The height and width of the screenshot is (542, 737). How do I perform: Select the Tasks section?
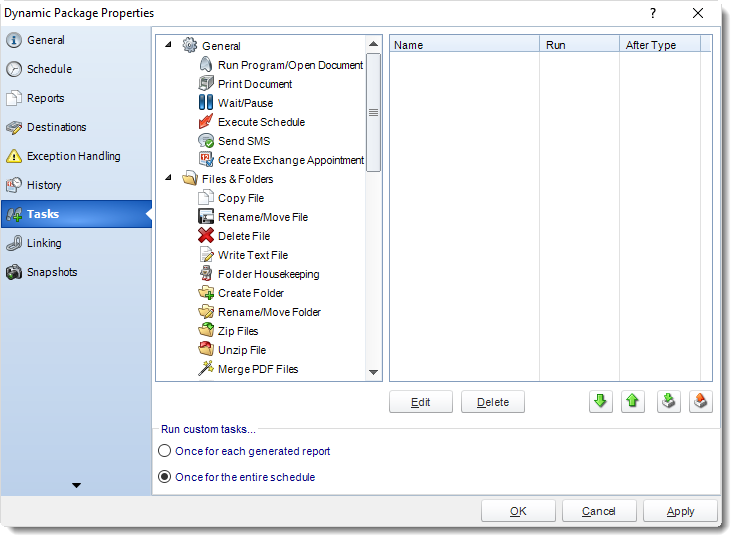[x=76, y=214]
